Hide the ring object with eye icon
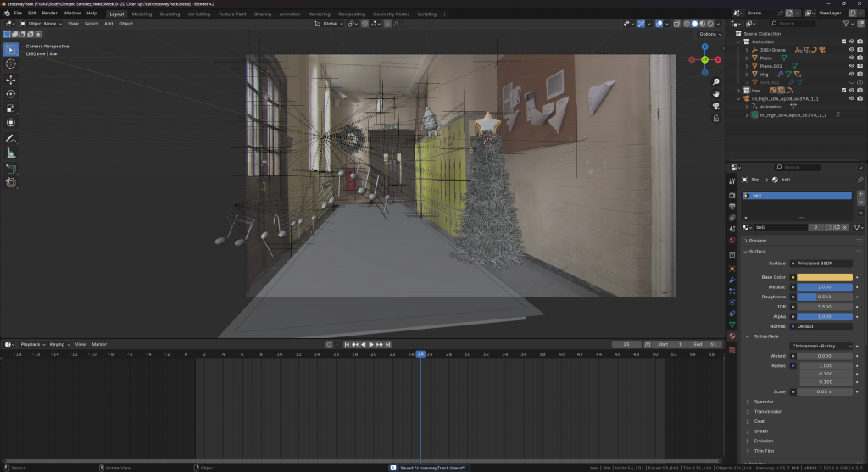Screen dimensions: 868x472 [851, 75]
